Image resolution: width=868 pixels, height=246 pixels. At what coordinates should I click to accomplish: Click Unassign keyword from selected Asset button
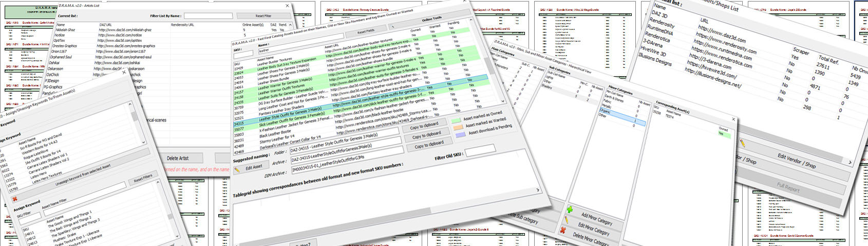pos(82,176)
